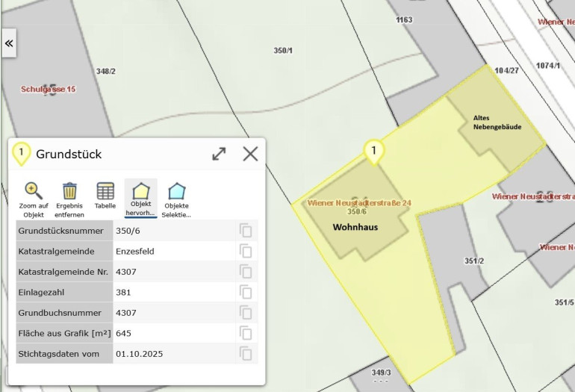Image resolution: width=575 pixels, height=392 pixels.
Task: Open the Tabelle table view icon
Action: [x=105, y=192]
